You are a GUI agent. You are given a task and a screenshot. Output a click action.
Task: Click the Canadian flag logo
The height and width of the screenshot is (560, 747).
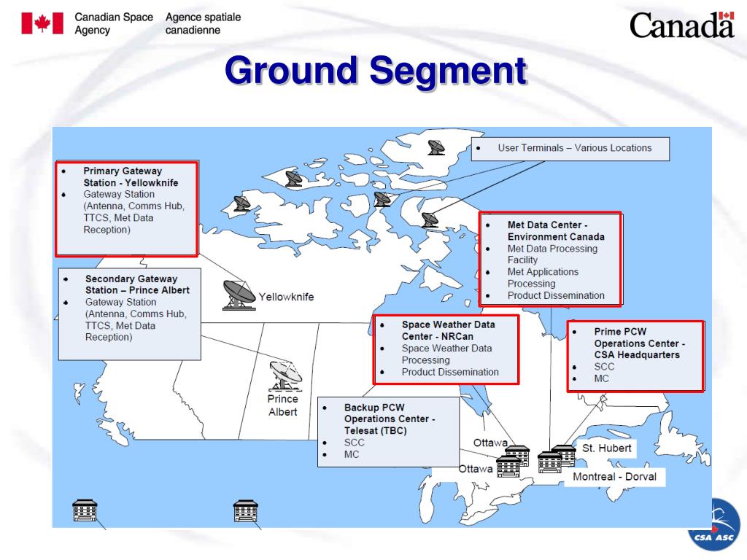(x=42, y=23)
